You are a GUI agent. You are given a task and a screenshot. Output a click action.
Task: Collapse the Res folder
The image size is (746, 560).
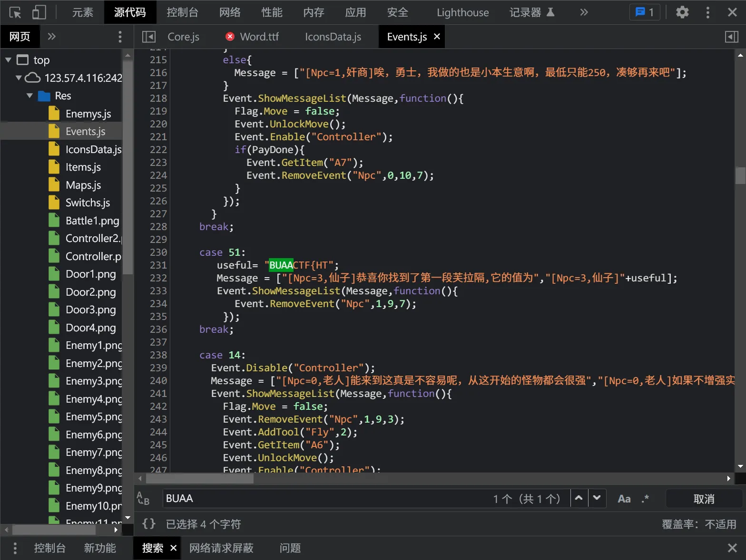pyautogui.click(x=29, y=96)
